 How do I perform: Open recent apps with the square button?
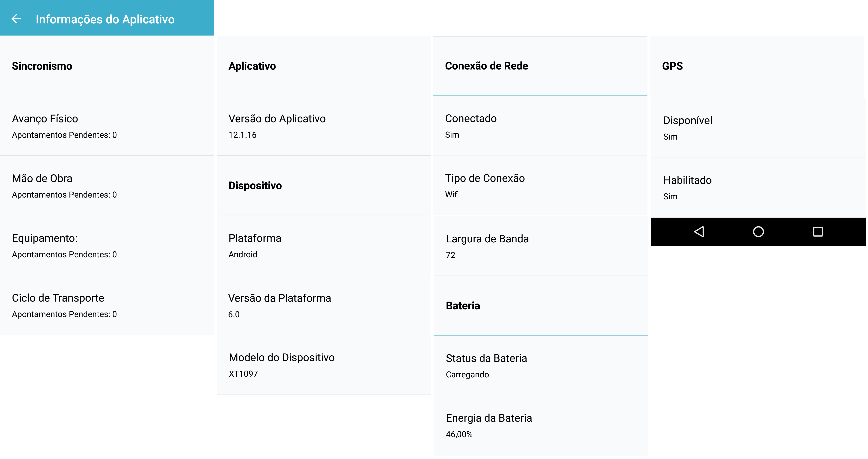[x=817, y=232]
